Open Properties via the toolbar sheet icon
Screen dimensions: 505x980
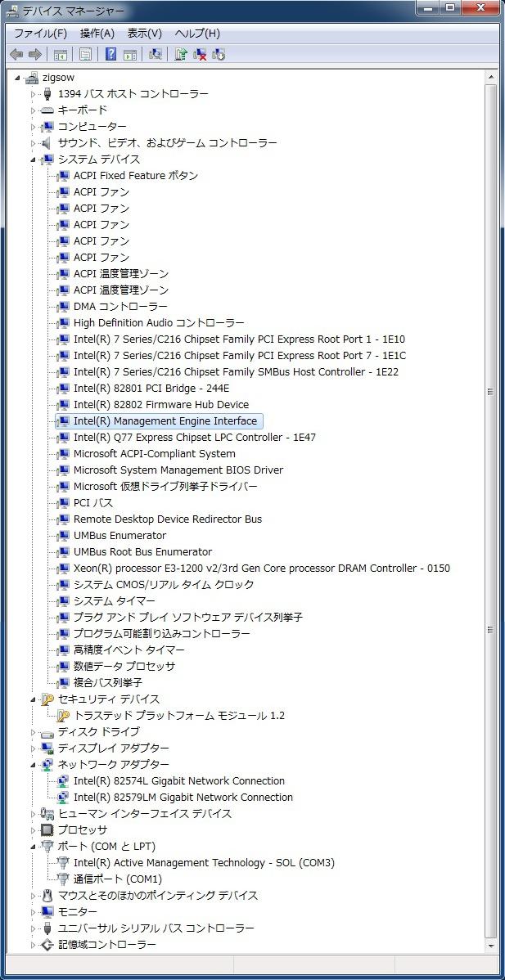pos(86,54)
